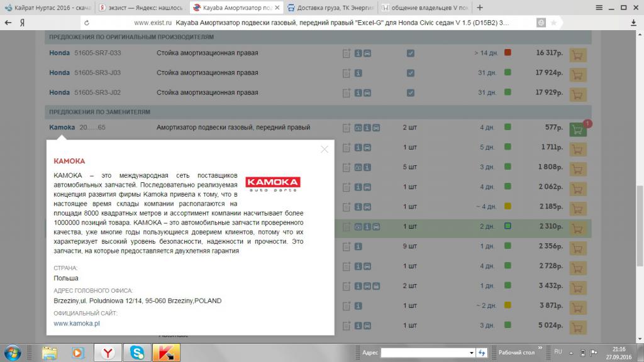Open green cart button for 577р. Kamoka item

click(x=577, y=129)
